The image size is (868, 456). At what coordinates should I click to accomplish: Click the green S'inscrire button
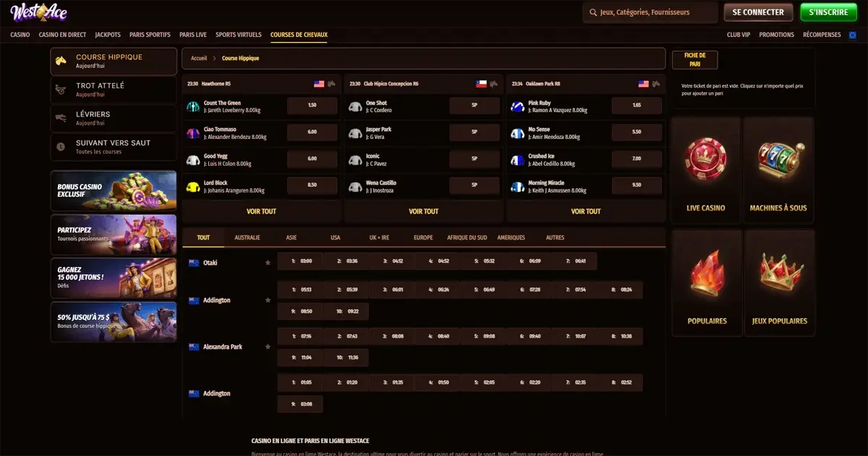point(828,12)
